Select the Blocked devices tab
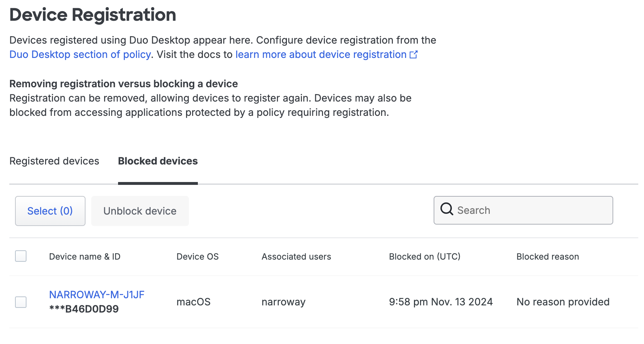Image resolution: width=644 pixels, height=344 pixels. pos(157,161)
